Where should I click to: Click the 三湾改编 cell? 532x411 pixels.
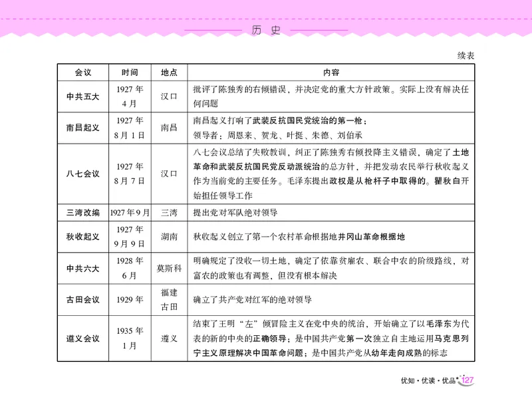[x=84, y=211]
